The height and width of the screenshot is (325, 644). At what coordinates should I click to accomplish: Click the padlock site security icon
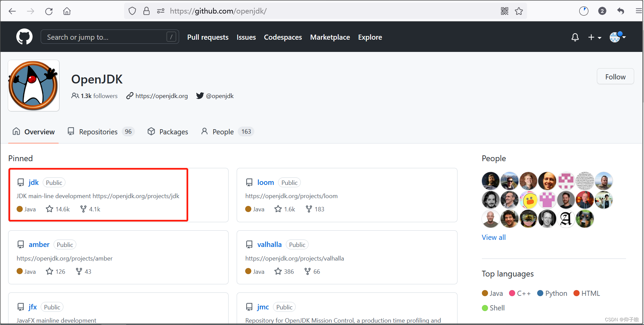(x=147, y=11)
